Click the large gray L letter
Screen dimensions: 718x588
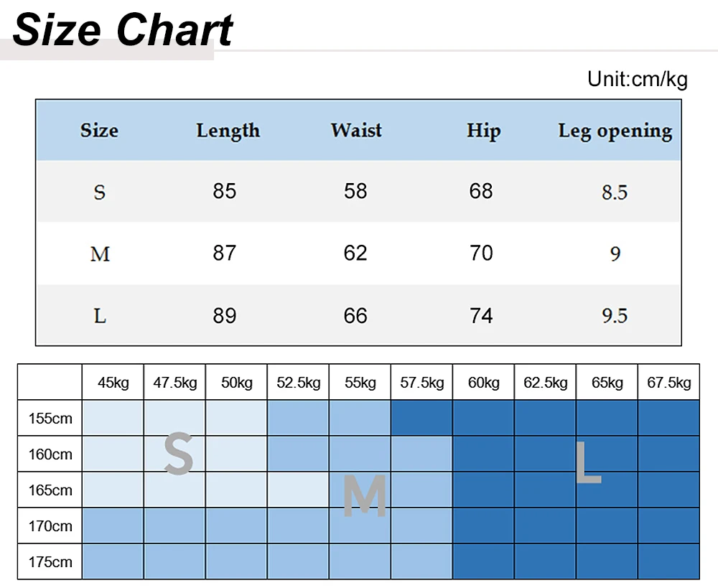tap(588, 462)
